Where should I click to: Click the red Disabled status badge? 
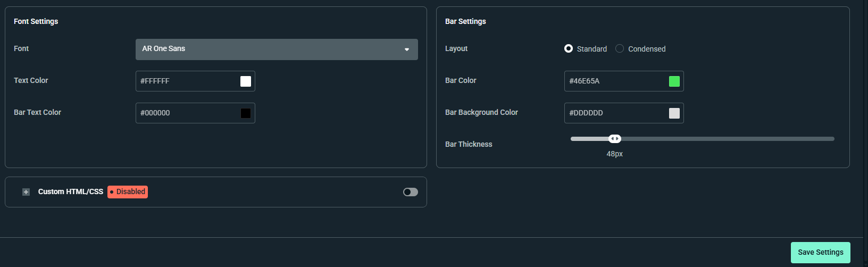click(128, 192)
